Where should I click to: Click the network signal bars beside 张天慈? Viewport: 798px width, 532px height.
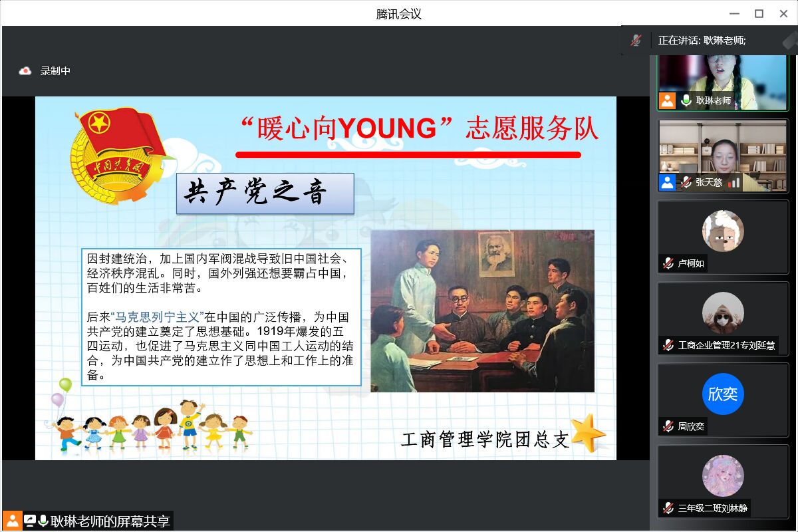coord(733,182)
